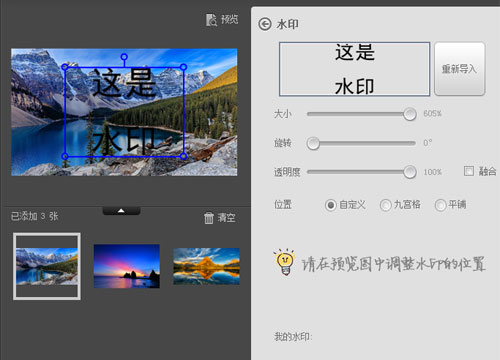Image resolution: width=500 pixels, height=360 pixels.
Task: Click the rotation handle above the watermark box
Action: coord(124,57)
